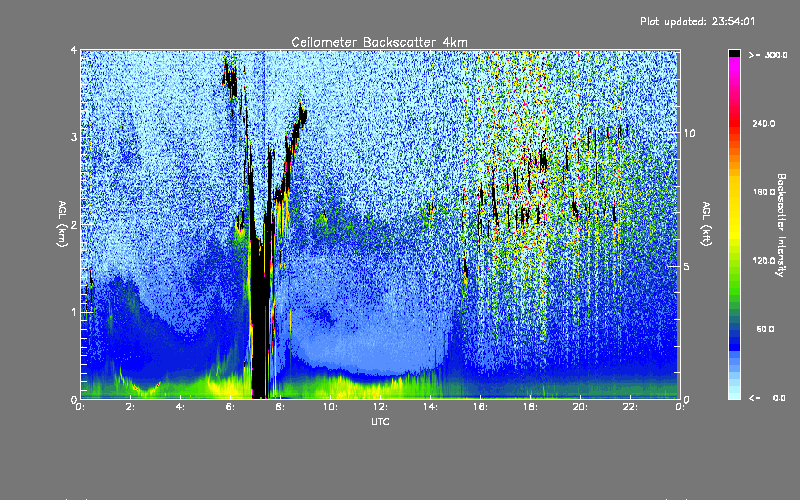Click the '4' km tick label
800x500 pixels.
(x=74, y=50)
